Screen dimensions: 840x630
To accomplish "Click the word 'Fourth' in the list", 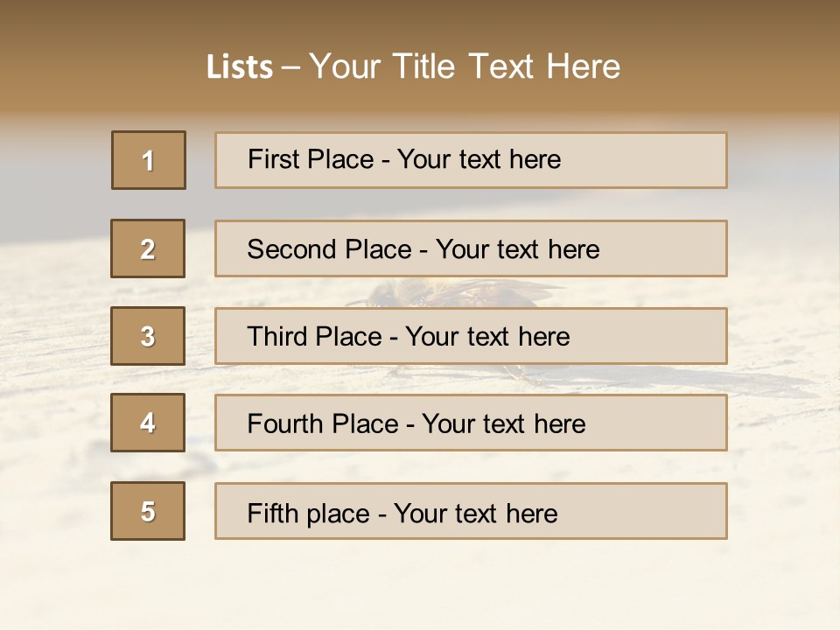I will 285,424.
